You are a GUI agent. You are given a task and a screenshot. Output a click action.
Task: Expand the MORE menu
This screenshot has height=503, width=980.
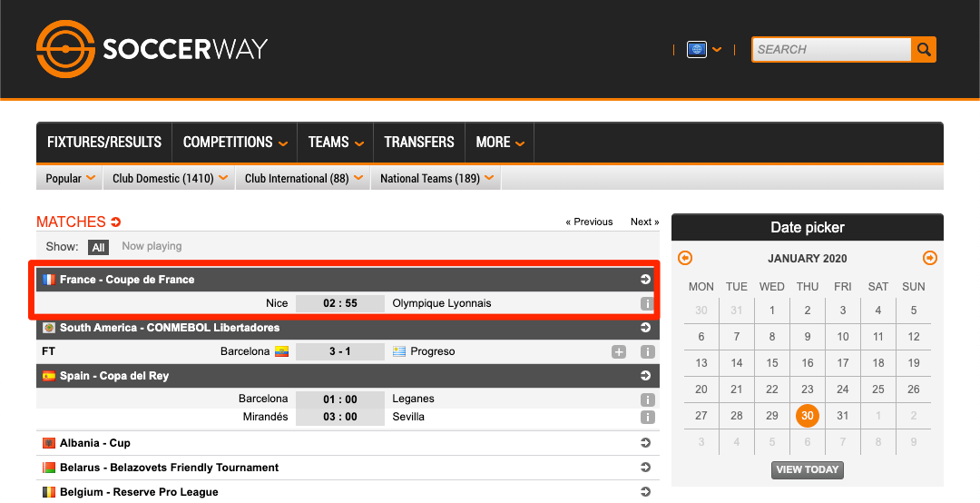pos(499,142)
